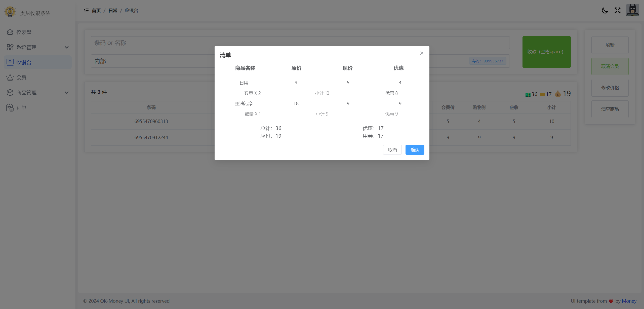Enter fullscreen with expand icon
The height and width of the screenshot is (309, 644).
pyautogui.click(x=618, y=10)
